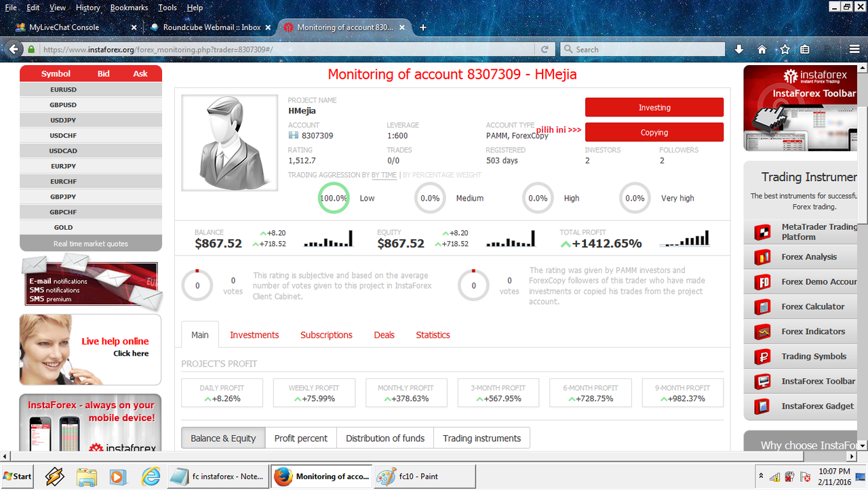Switch to fc instaforex Notepad taskbar window
The width and height of the screenshot is (868, 490).
(x=218, y=476)
